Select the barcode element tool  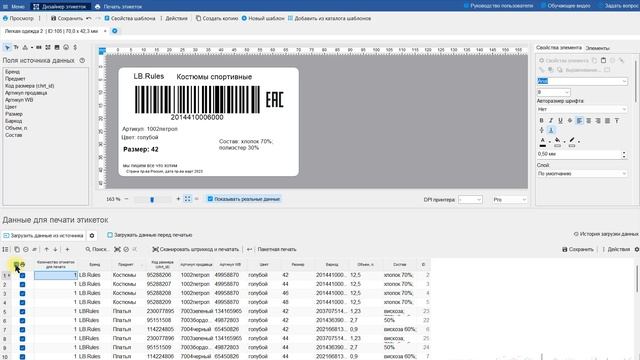39,47
